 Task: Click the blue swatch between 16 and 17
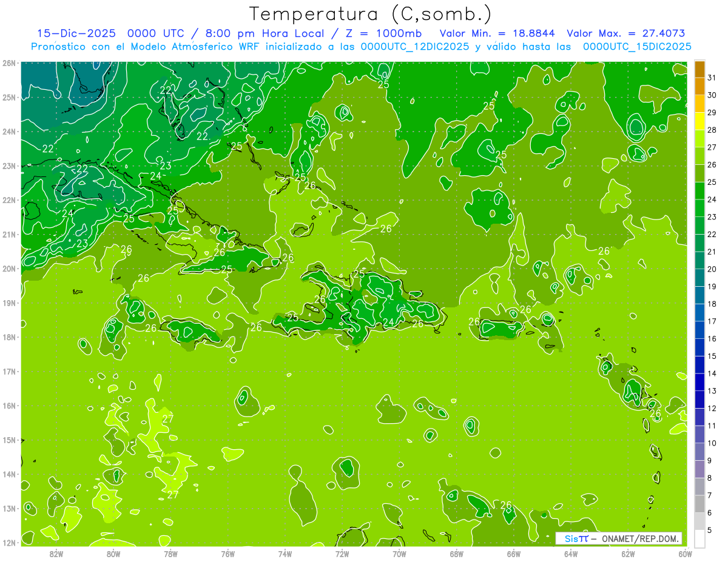coord(699,330)
